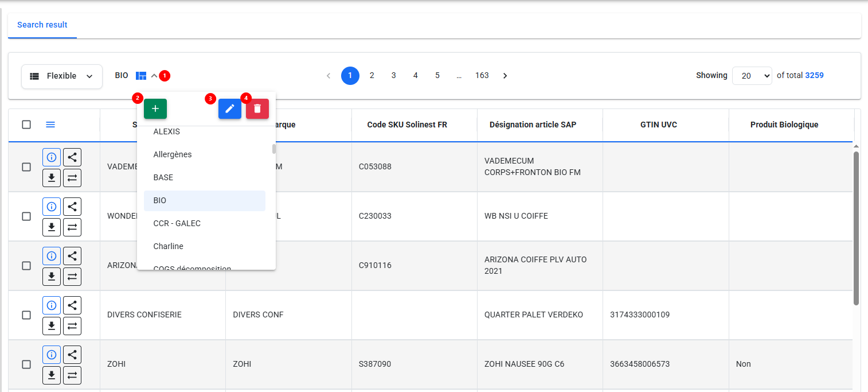Select the ZOHI row checkbox
868x392 pixels.
point(26,364)
